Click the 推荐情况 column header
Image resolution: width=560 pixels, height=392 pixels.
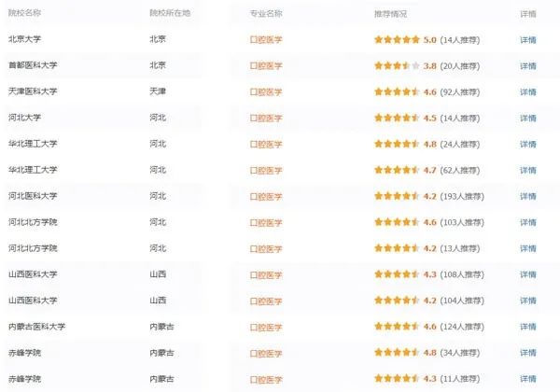click(x=390, y=14)
